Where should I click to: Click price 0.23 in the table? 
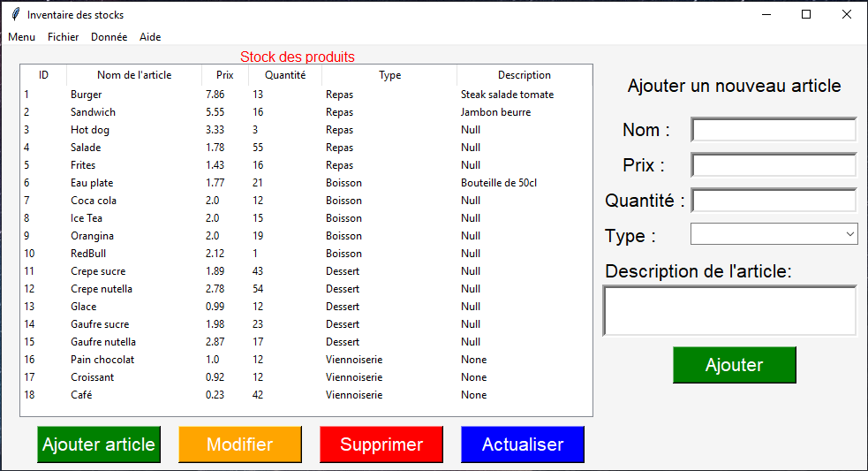[215, 395]
